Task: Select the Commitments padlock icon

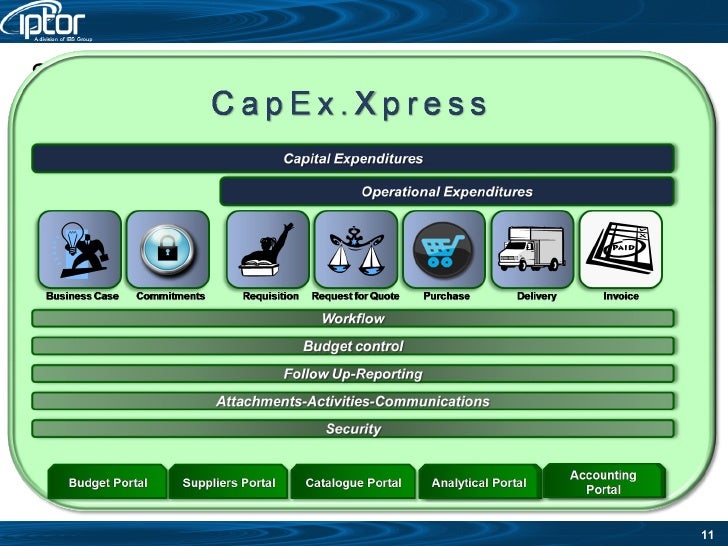Action: pyautogui.click(x=168, y=249)
